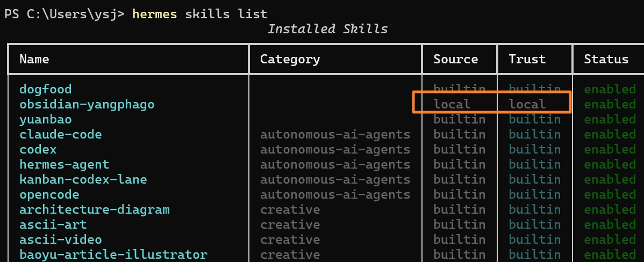Select the hermes-agent skill name
Screen dimensions: 644x262
[65, 165]
